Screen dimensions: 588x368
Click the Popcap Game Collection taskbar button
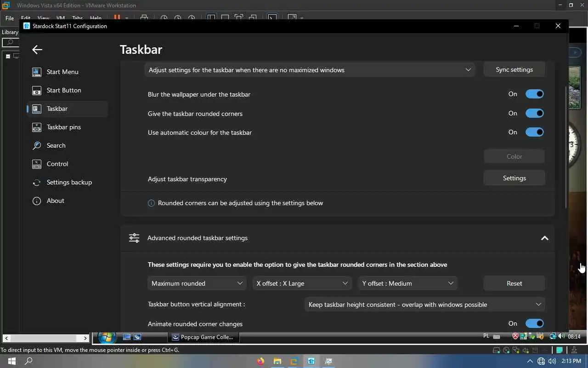(203, 337)
